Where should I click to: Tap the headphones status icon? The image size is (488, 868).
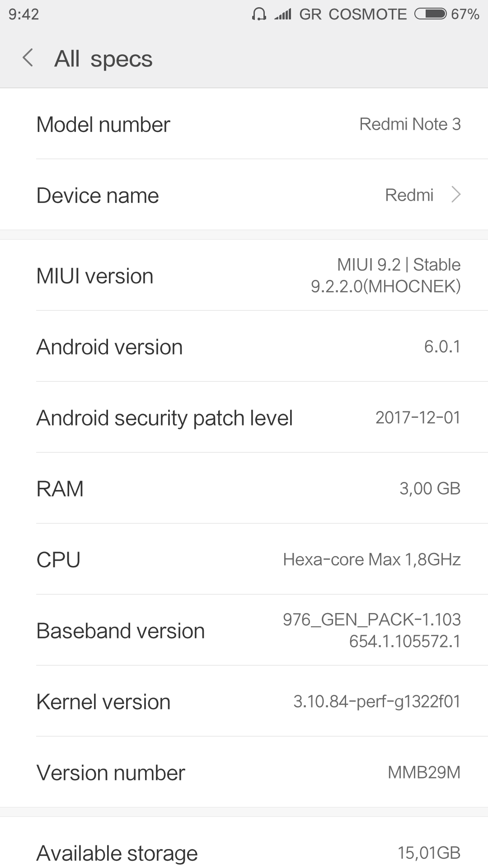point(259,14)
